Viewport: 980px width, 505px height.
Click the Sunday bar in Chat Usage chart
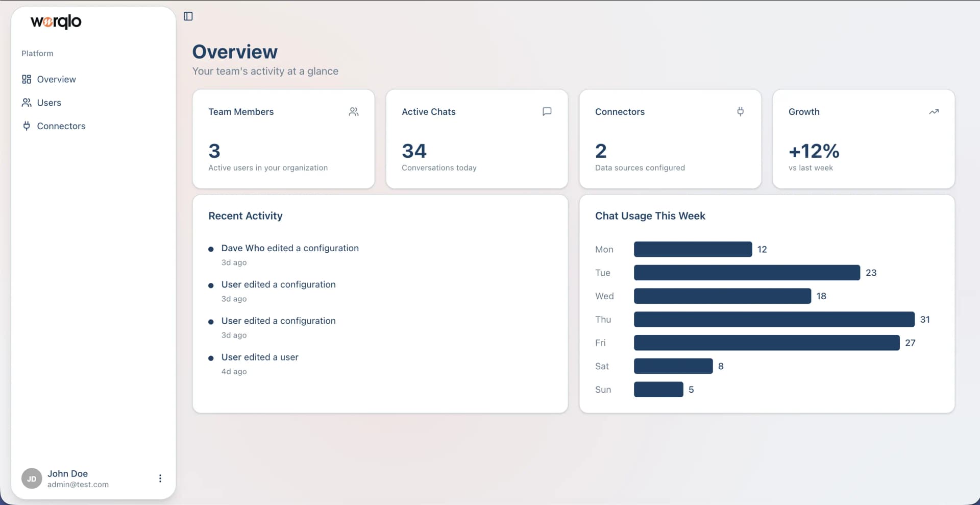[x=658, y=389]
